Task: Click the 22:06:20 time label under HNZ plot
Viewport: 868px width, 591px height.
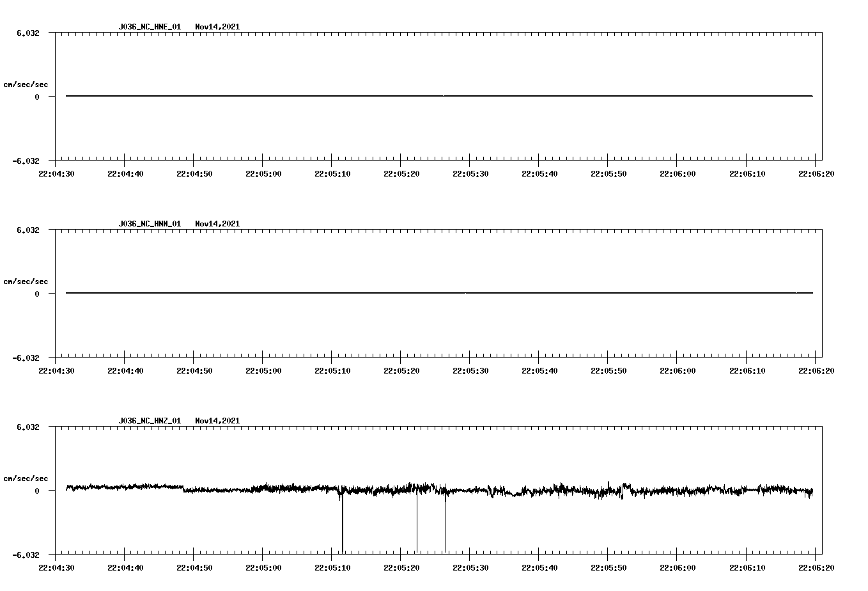Action: [x=816, y=567]
